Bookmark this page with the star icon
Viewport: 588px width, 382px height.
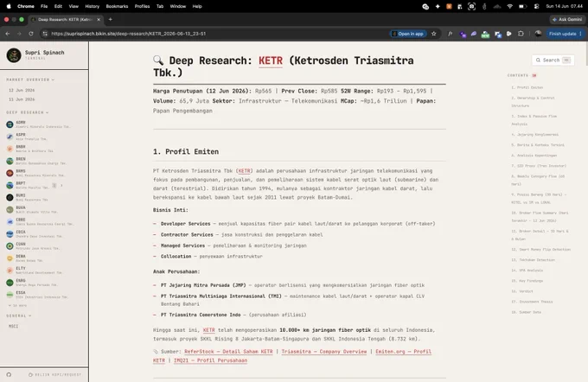click(434, 34)
